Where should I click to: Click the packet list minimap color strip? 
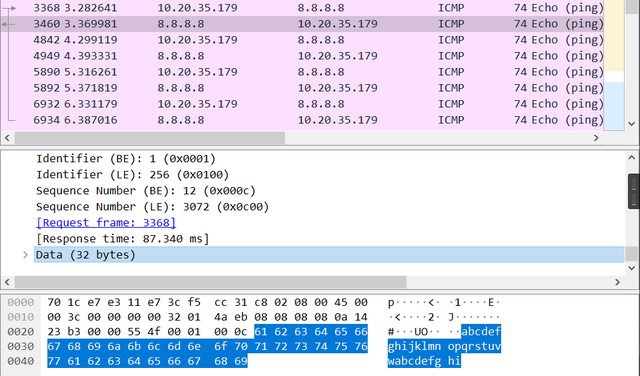613,65
